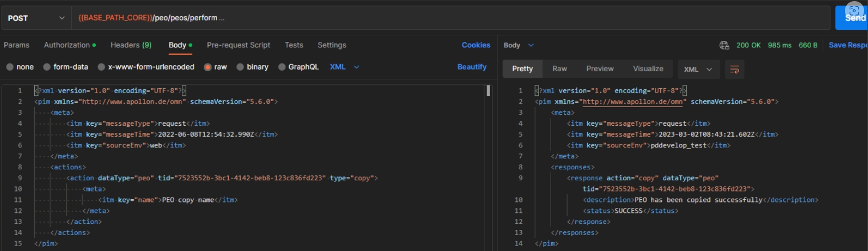Show the Visualize response view

pyautogui.click(x=648, y=69)
